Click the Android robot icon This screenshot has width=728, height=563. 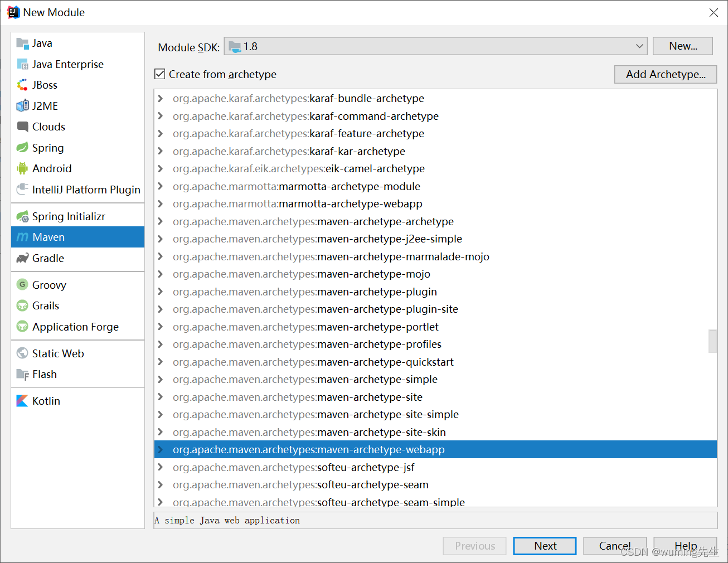tap(22, 168)
